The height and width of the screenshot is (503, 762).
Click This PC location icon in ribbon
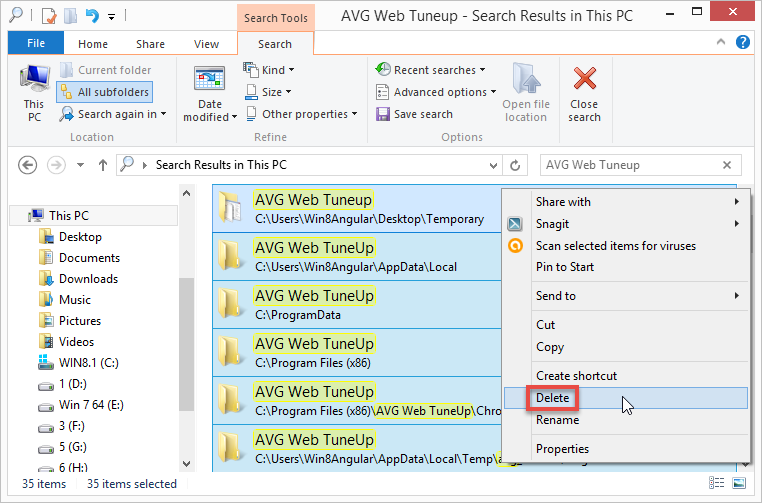pyautogui.click(x=34, y=93)
